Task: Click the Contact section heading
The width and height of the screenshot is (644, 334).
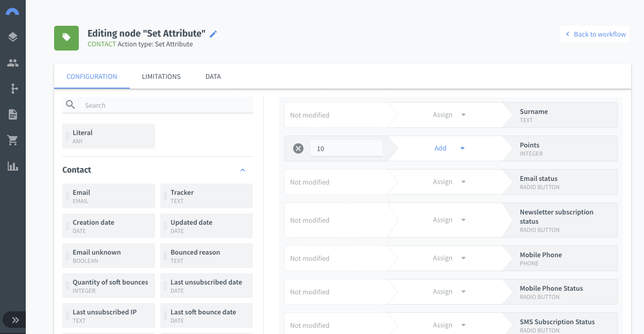Action: 77,170
